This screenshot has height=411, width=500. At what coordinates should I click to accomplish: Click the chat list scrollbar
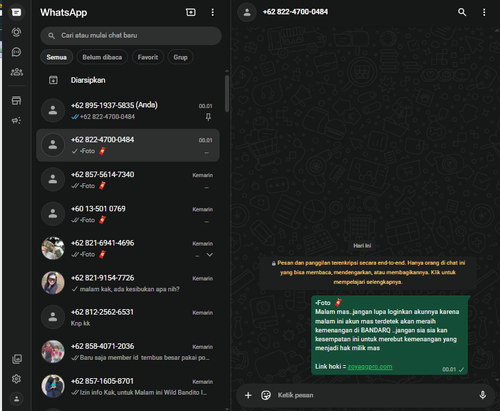[x=227, y=94]
